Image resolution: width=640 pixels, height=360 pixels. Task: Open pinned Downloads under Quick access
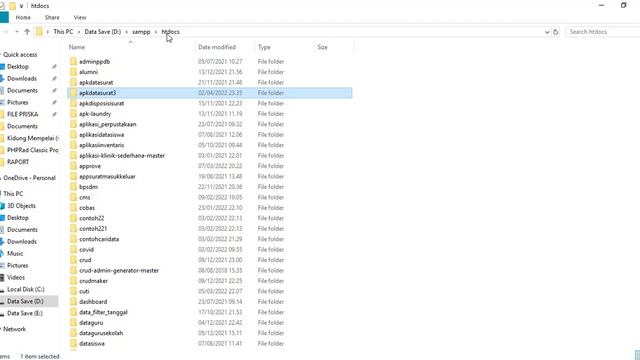pyautogui.click(x=22, y=78)
